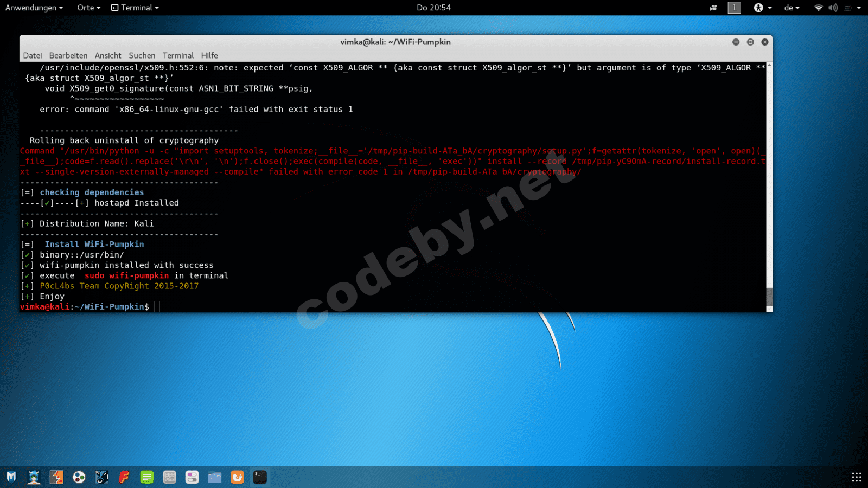Image resolution: width=868 pixels, height=488 pixels.
Task: Click the scrollbar down arrow in the terminal
Action: tap(769, 309)
